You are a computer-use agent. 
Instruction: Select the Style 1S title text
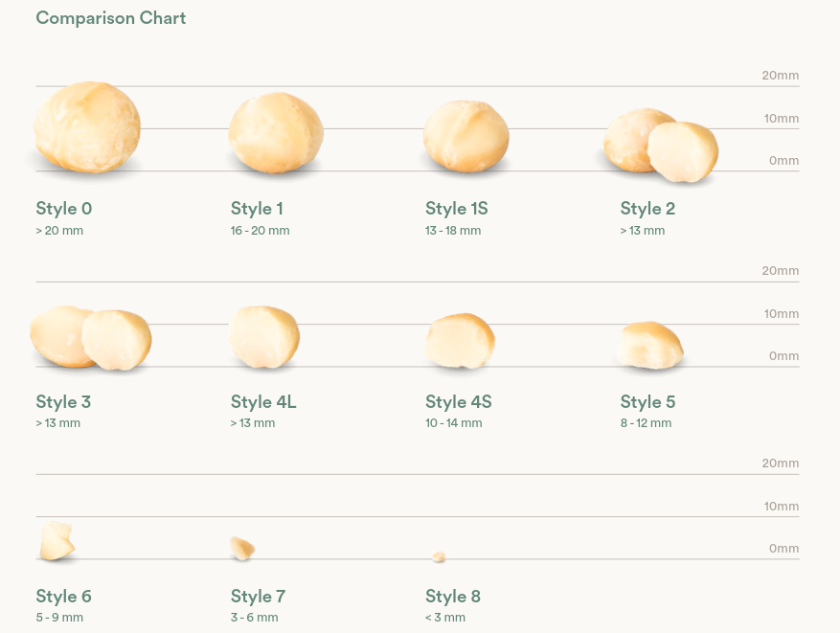pyautogui.click(x=457, y=209)
